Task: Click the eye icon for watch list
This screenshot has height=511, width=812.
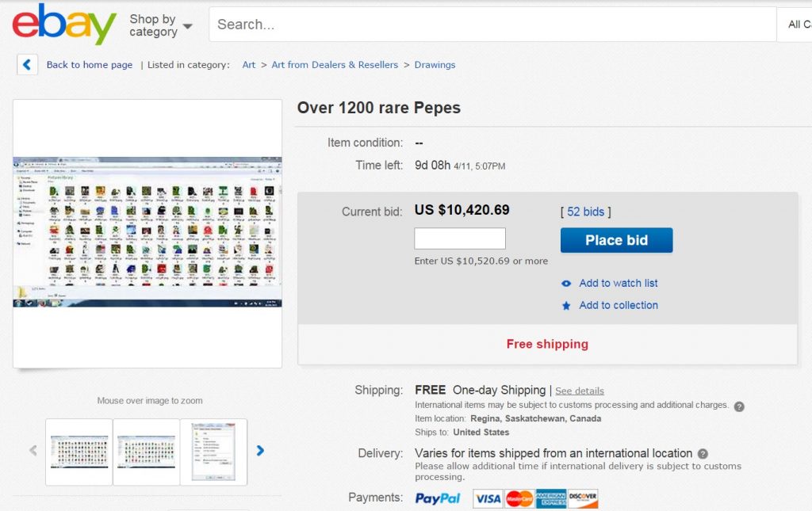Action: pos(566,284)
